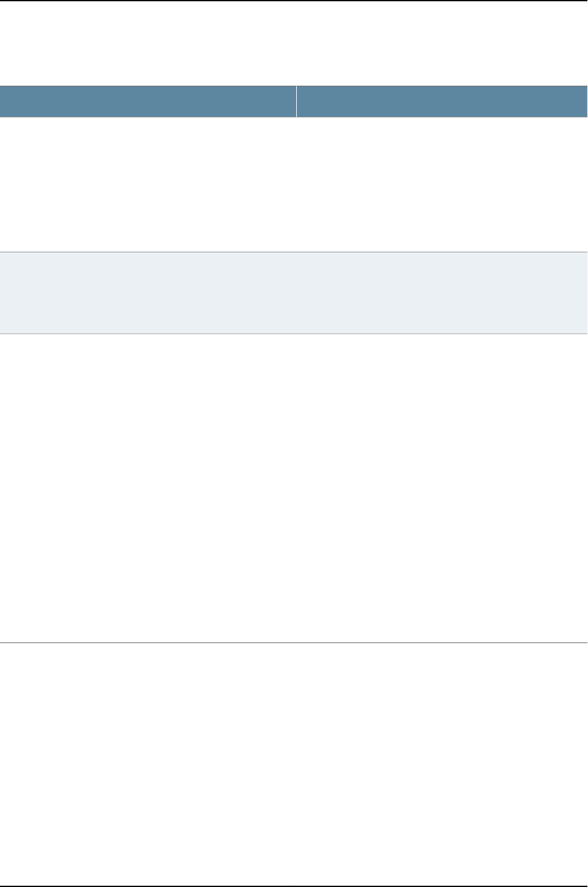The image size is (588, 887).
Task: Click the divider between third and fourth rows
Action: click(x=294, y=642)
